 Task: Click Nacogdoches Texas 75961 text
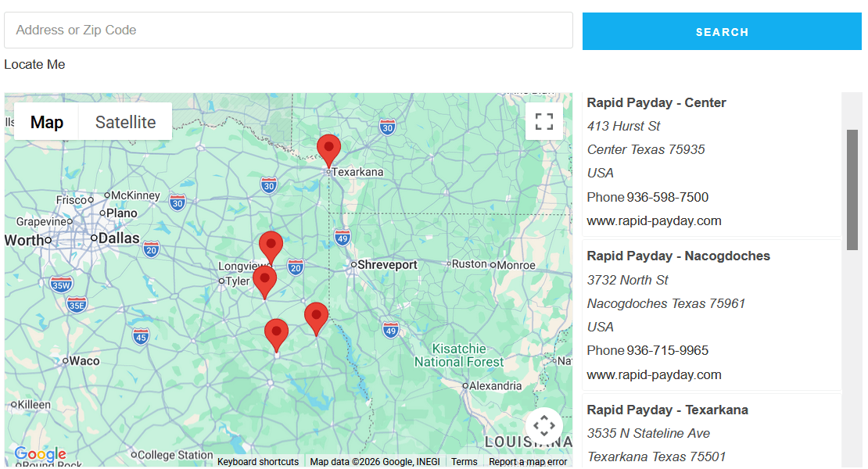[x=666, y=303]
